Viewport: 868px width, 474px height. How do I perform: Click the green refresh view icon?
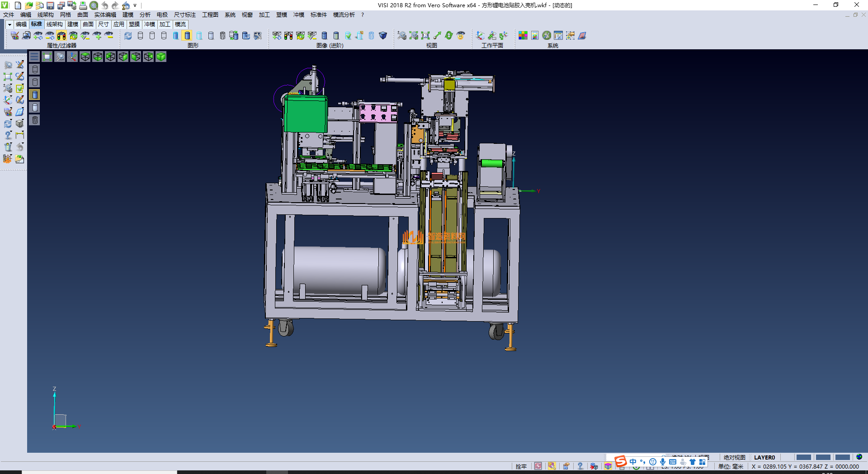449,36
